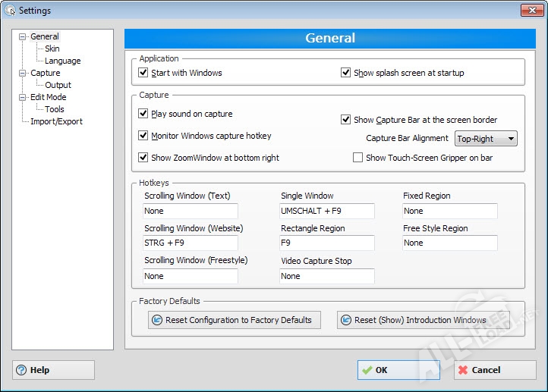This screenshot has width=548, height=392.
Task: Open the Tools item under Edit Mode
Action: coord(54,109)
